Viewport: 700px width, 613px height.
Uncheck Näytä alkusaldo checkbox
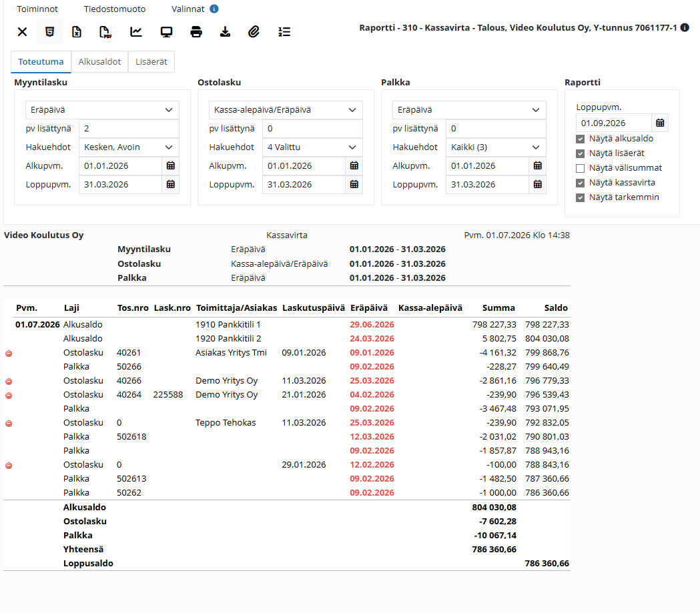pos(580,139)
